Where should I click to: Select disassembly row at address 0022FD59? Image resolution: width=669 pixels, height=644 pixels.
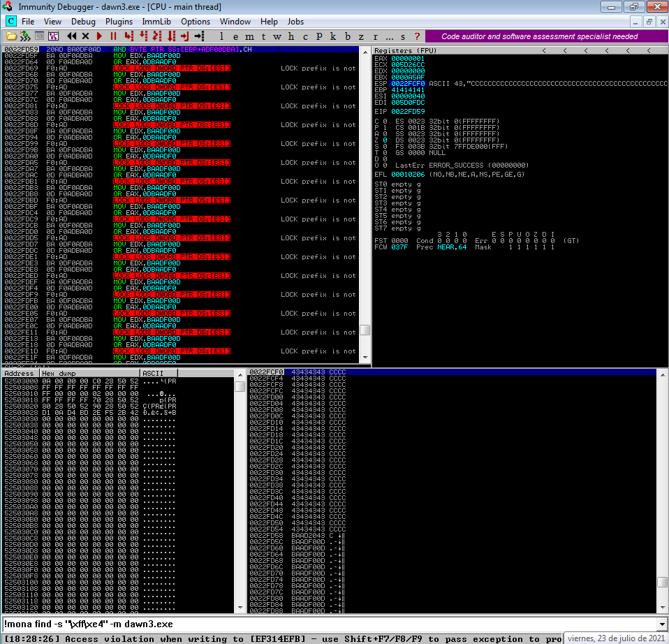tap(180, 50)
